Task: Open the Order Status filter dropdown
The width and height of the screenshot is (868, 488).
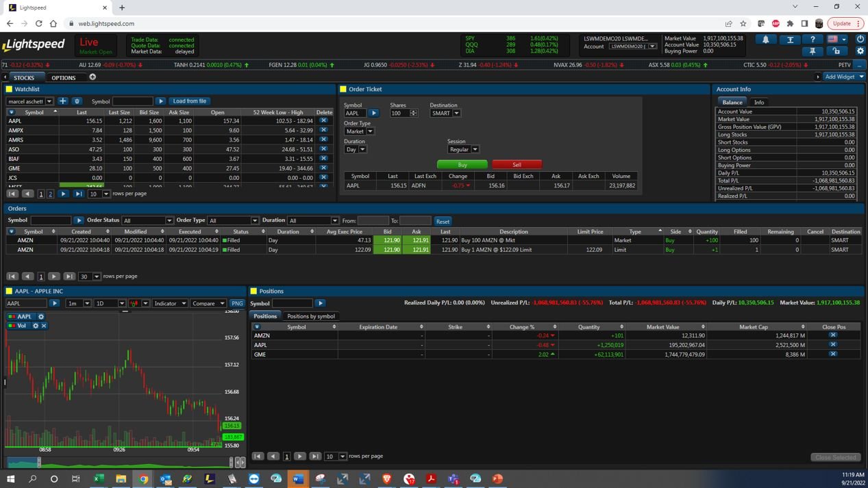Action: point(147,220)
